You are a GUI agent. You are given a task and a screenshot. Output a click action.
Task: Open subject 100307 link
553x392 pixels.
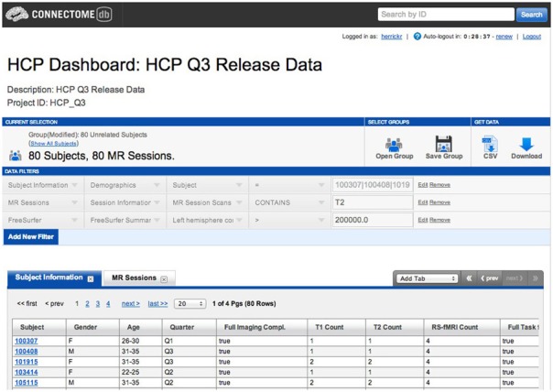(x=26, y=341)
